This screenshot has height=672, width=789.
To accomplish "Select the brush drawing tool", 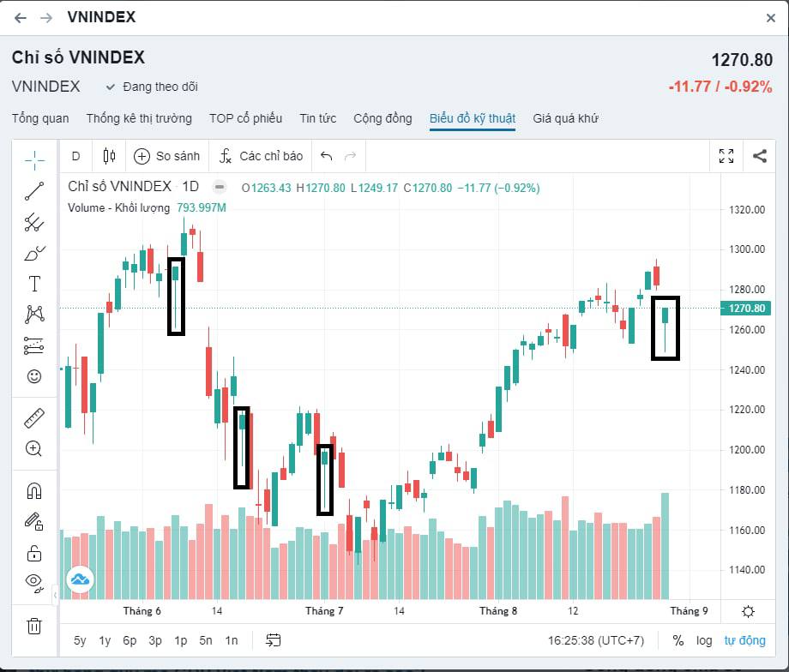I will [34, 253].
